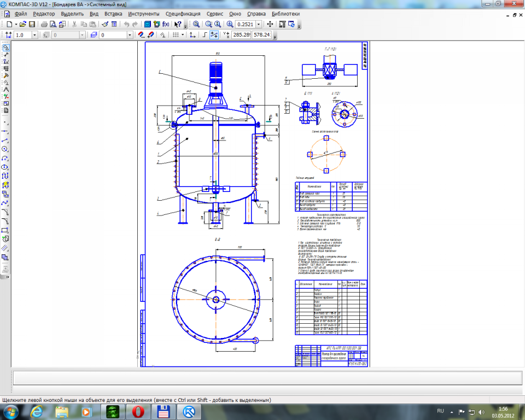Expand the current layer 0 dropdown

[130, 35]
